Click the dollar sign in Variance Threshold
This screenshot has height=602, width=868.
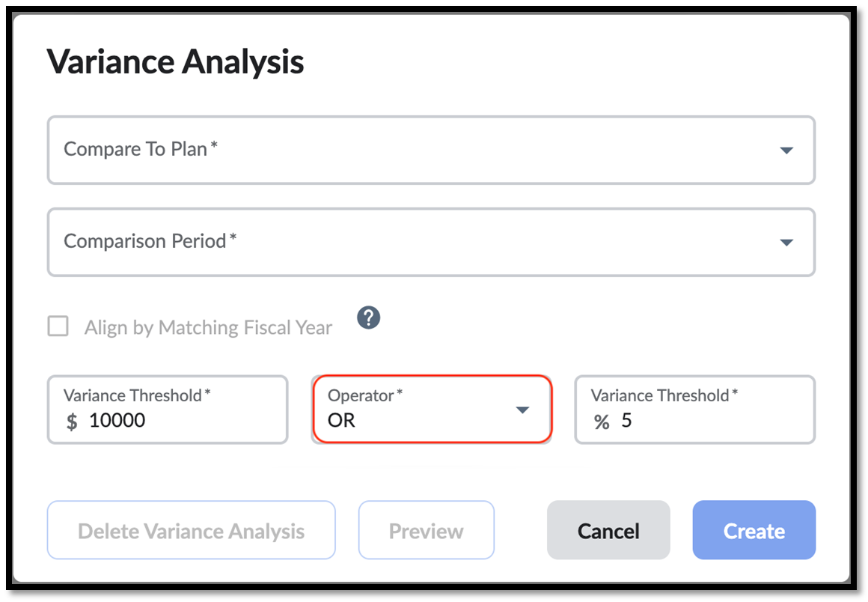pos(71,422)
